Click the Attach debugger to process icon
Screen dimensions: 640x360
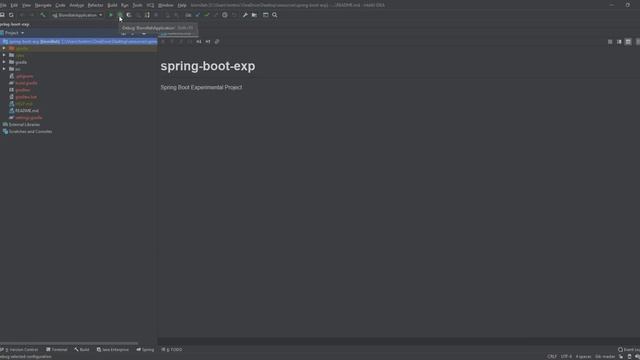tap(147, 15)
